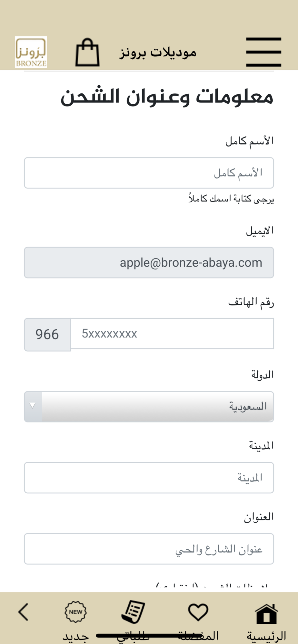Viewport: 298px width, 644px height.
Task: Tap the 966 country code box
Action: 47,334
